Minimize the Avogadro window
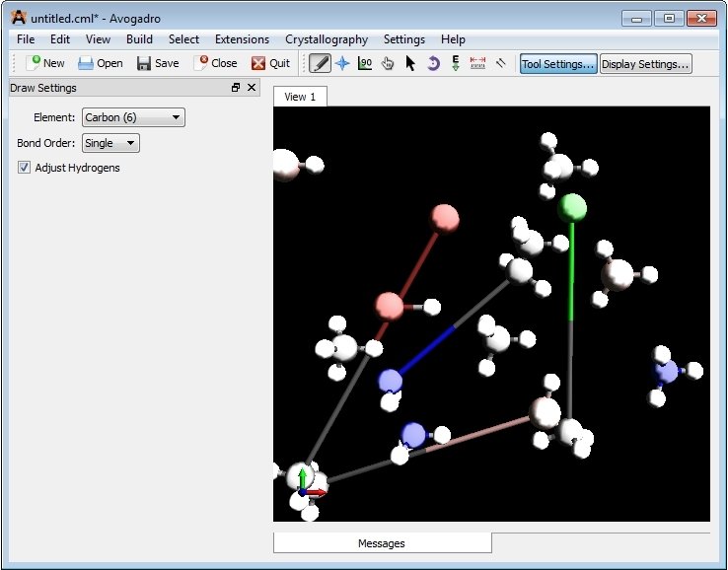This screenshot has height=570, width=728. pyautogui.click(x=637, y=19)
